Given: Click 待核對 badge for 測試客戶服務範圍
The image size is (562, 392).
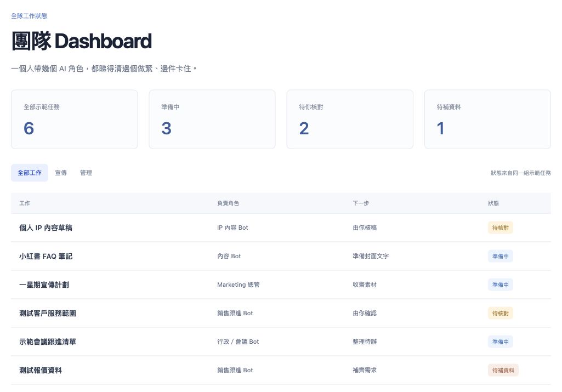Looking at the screenshot, I should coord(501,313).
